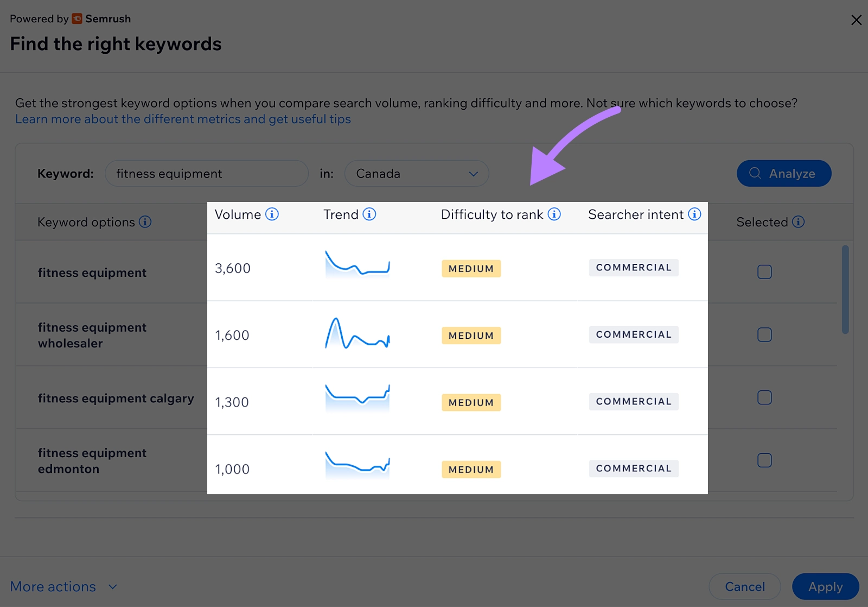
Task: Click the Analyze button
Action: (783, 174)
